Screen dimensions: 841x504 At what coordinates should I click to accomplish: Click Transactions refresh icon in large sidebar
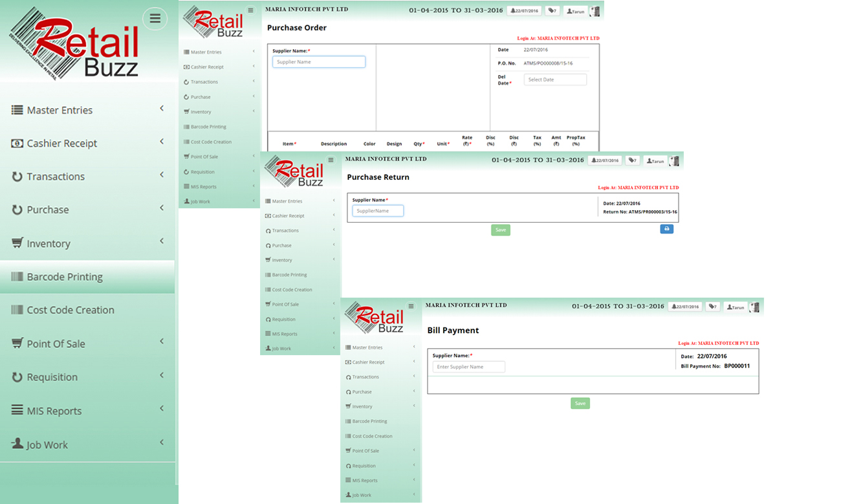click(x=17, y=176)
